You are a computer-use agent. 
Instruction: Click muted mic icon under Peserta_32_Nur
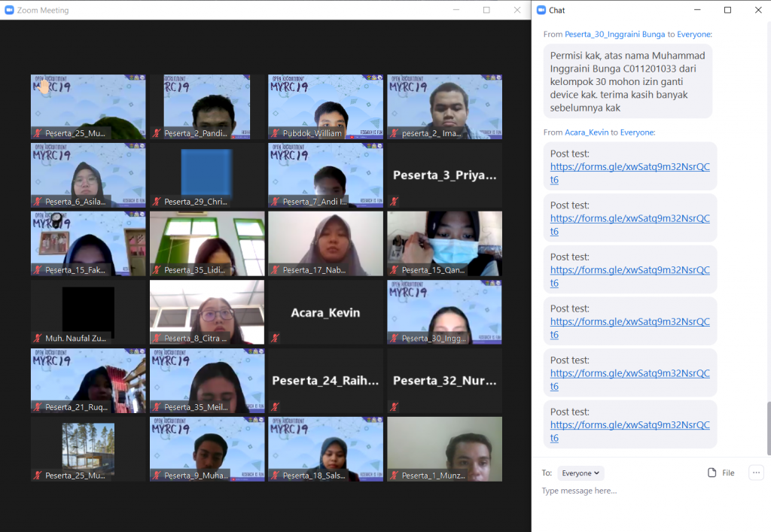pos(395,407)
